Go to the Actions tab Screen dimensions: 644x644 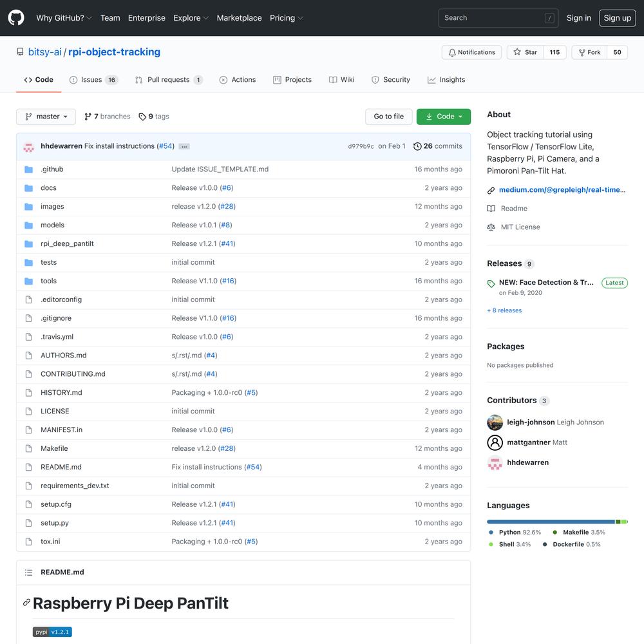coord(238,80)
